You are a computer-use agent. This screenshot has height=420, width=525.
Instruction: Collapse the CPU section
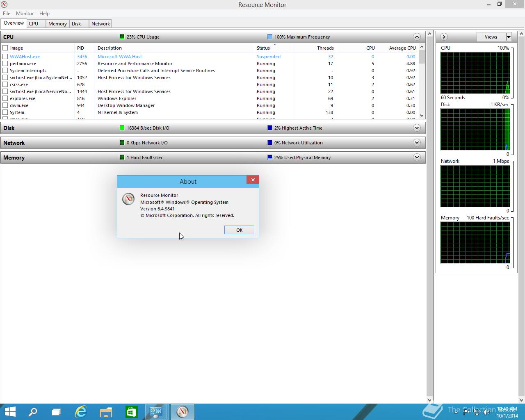coord(417,37)
